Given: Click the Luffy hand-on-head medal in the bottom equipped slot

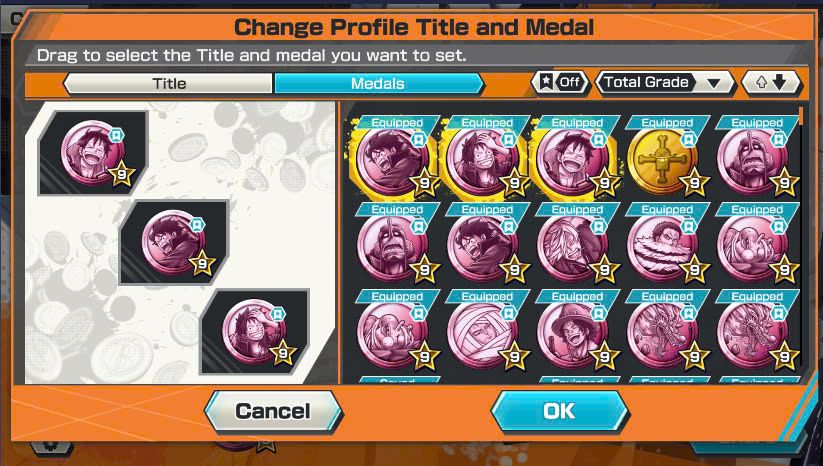Looking at the screenshot, I should pos(255,331).
